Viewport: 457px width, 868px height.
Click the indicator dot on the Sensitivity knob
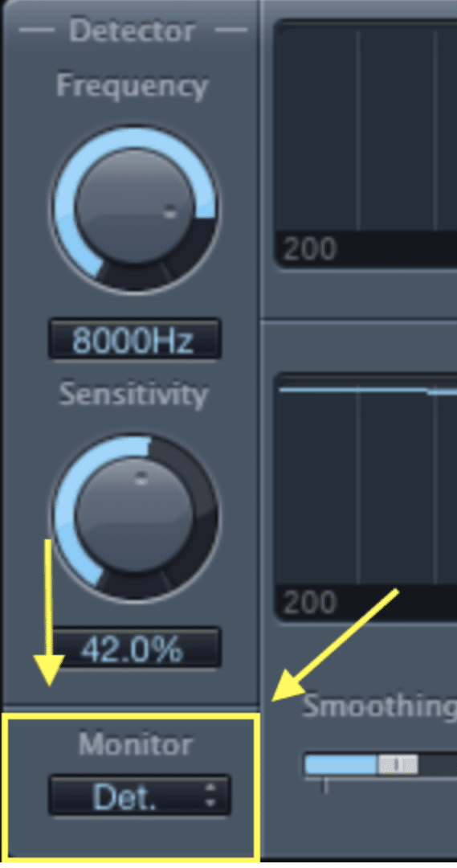(x=142, y=478)
